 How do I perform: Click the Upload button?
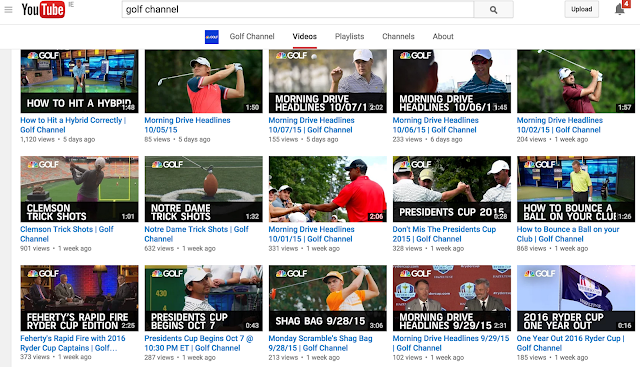[x=582, y=9]
